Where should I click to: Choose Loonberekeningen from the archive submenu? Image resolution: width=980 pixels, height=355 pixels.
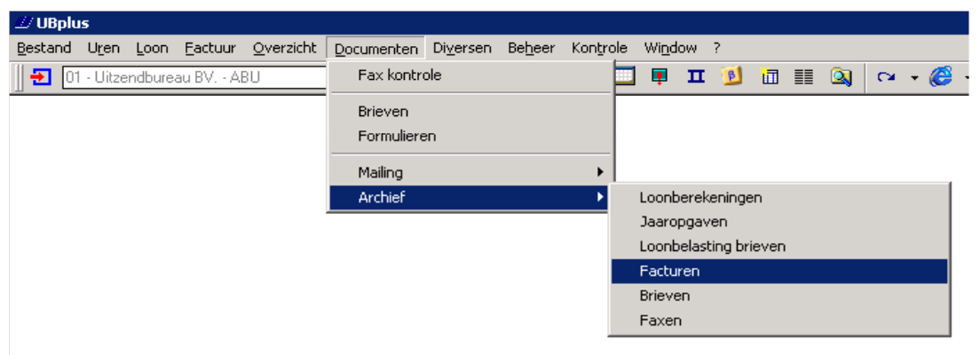pyautogui.click(x=700, y=198)
